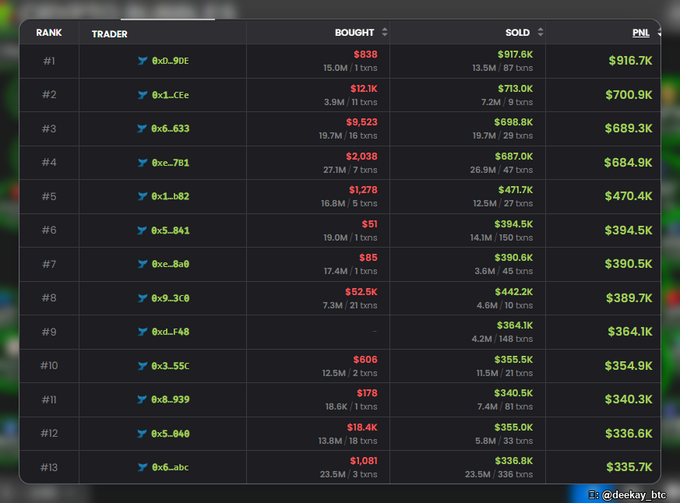
Task: Click the $442.2K sold amount
Action: click(514, 292)
